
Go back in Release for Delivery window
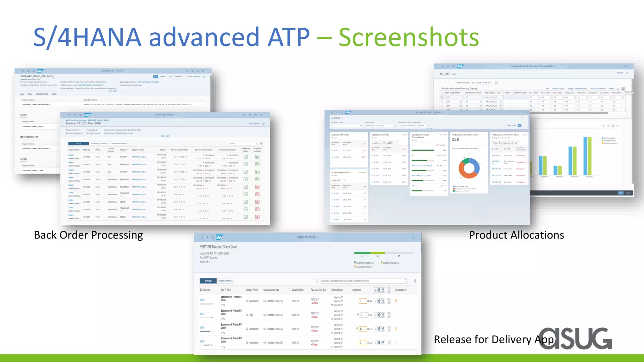tap(208, 237)
